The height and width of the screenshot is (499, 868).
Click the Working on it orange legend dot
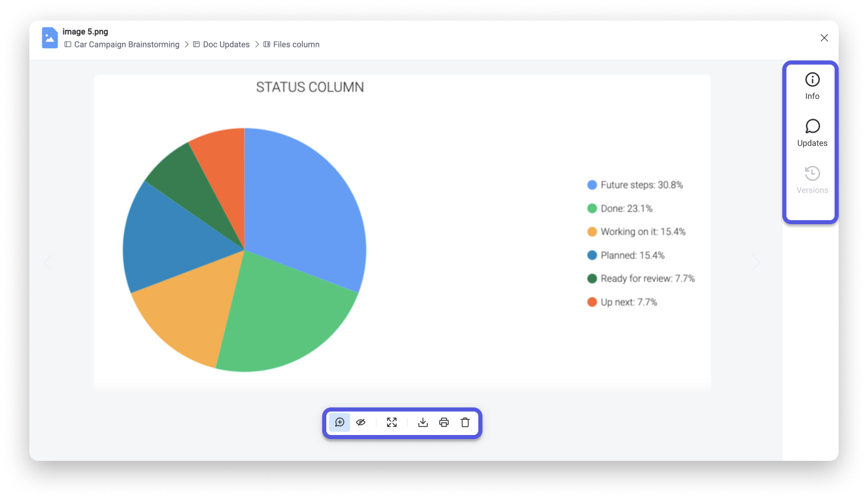click(x=592, y=232)
